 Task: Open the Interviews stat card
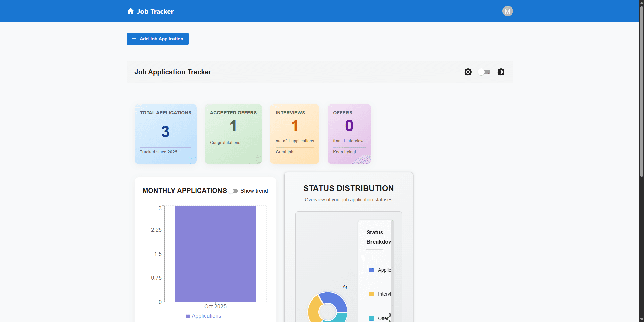[294, 134]
